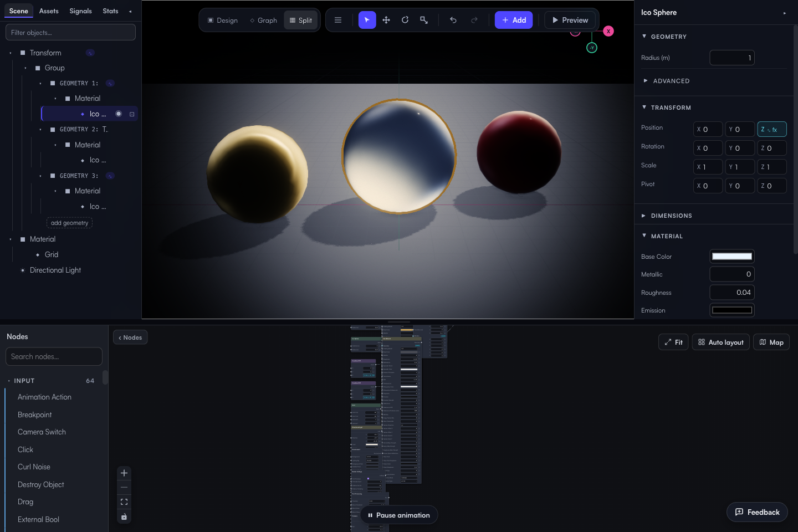This screenshot has width=798, height=532.
Task: Collapse the Group tree node
Action: pyautogui.click(x=25, y=68)
